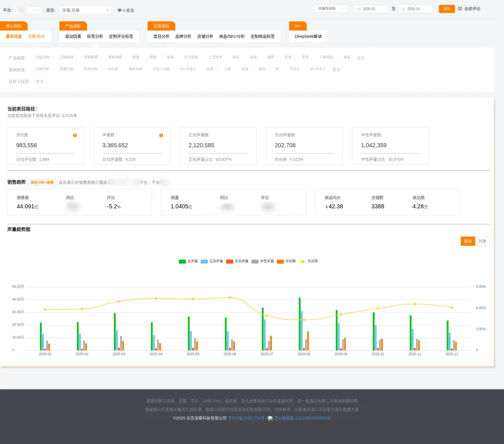The image size is (504, 444).
Task: Select the 标签分析 tab
Action: (x=95, y=36)
